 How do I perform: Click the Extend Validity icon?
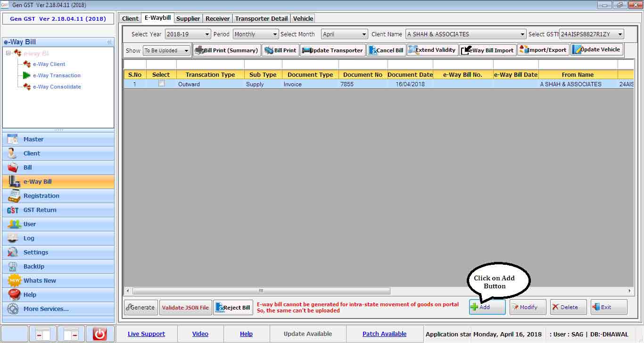pyautogui.click(x=412, y=50)
